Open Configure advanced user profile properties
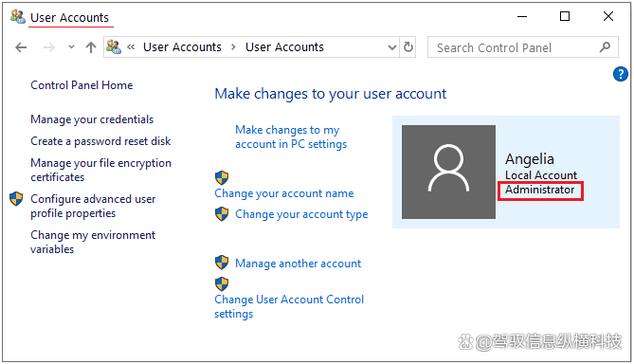634x364 pixels. click(93, 206)
